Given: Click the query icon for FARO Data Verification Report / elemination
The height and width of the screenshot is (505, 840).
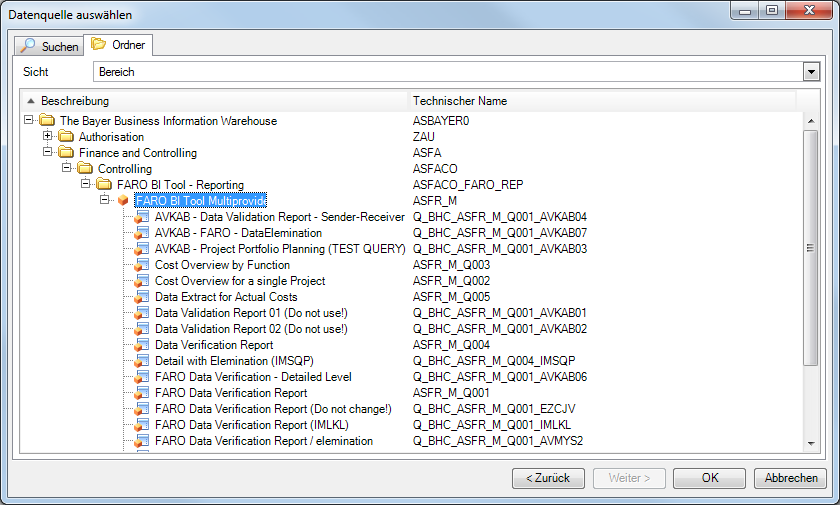Looking at the screenshot, I should [141, 441].
